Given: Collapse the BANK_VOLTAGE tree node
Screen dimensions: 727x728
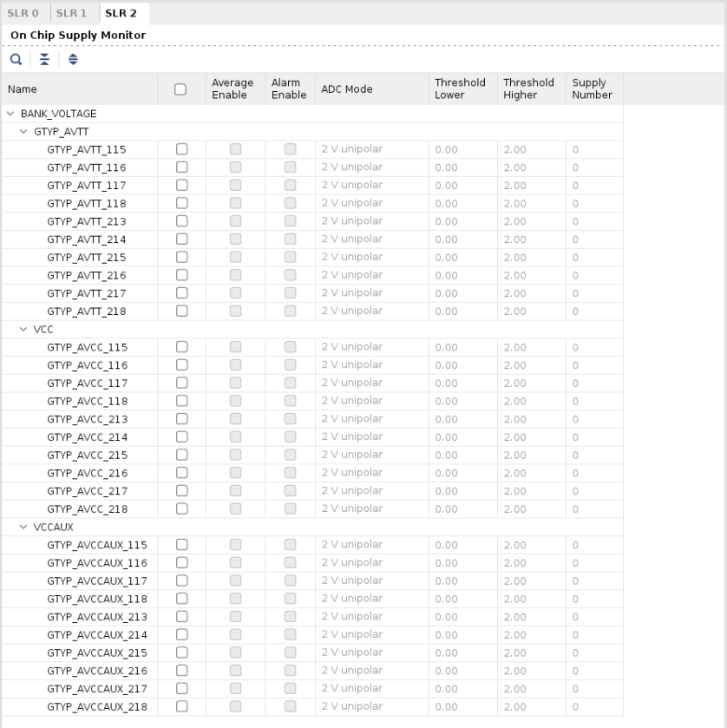Looking at the screenshot, I should point(10,114).
